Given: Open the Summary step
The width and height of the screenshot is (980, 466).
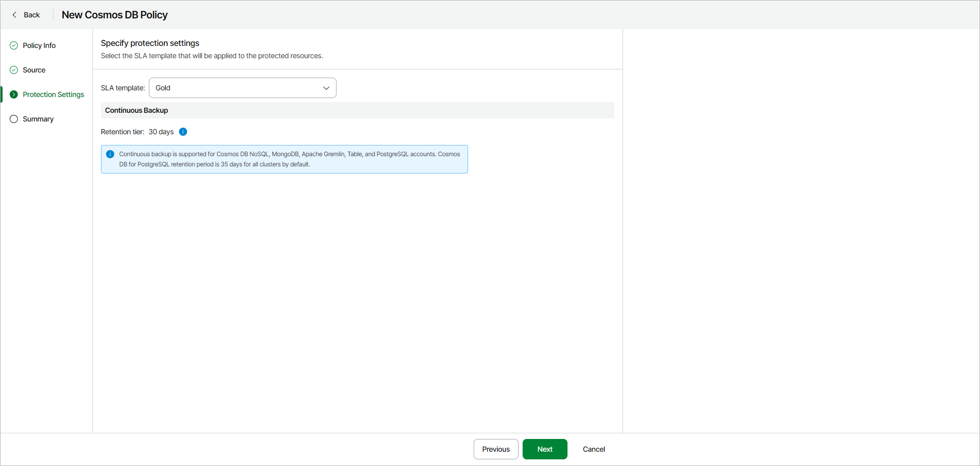Looking at the screenshot, I should (38, 119).
